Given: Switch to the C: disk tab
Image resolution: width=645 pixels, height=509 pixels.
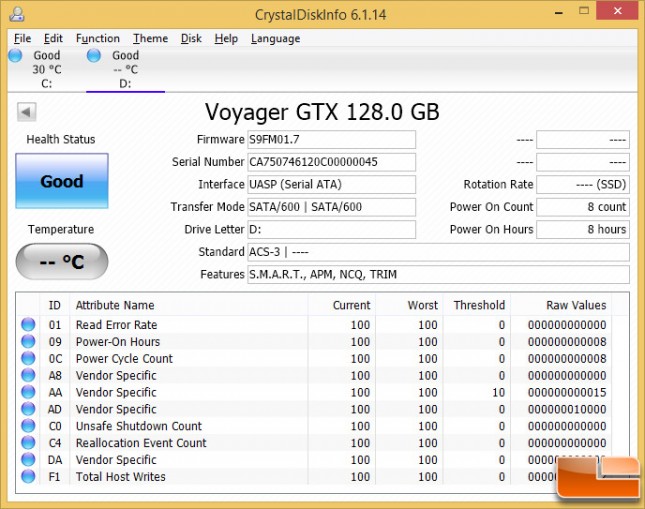Looking at the screenshot, I should 46,69.
